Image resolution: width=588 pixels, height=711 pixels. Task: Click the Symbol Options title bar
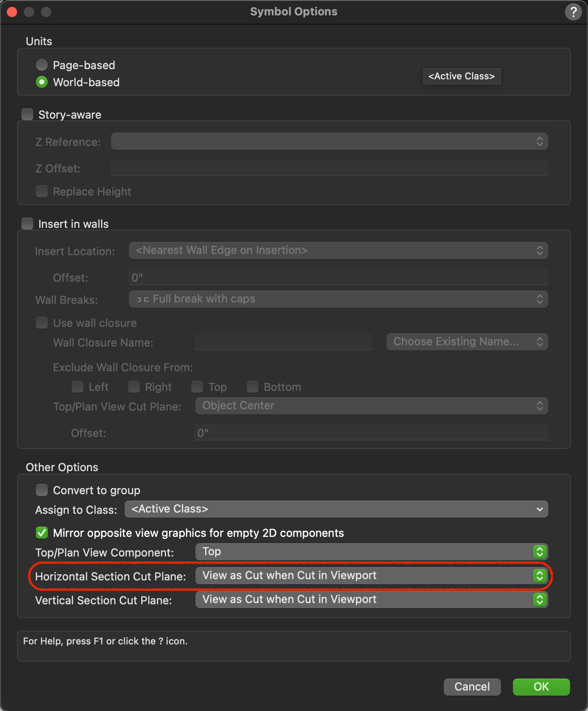(x=294, y=12)
